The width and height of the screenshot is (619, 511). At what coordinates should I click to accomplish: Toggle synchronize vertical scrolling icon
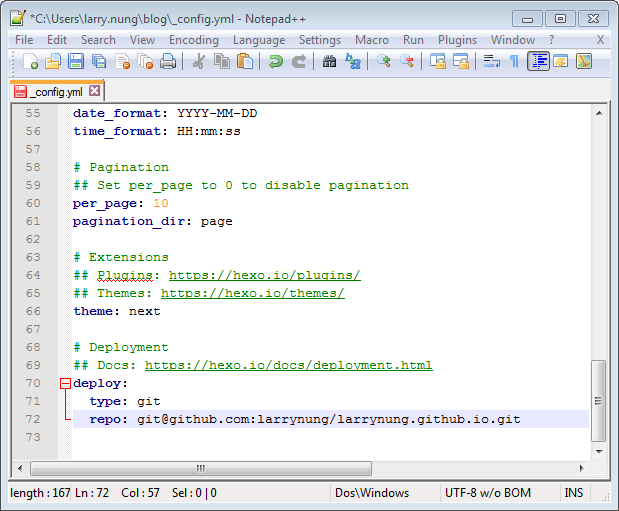click(x=437, y=62)
